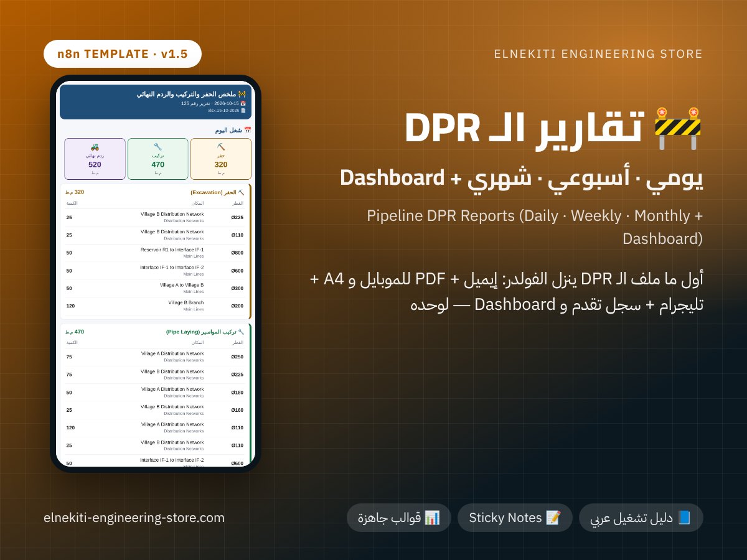Click the Sticky Notes chip

(515, 518)
